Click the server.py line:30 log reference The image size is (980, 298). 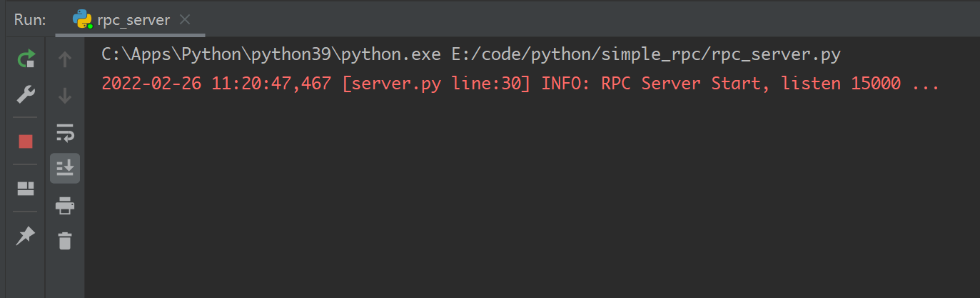point(437,84)
